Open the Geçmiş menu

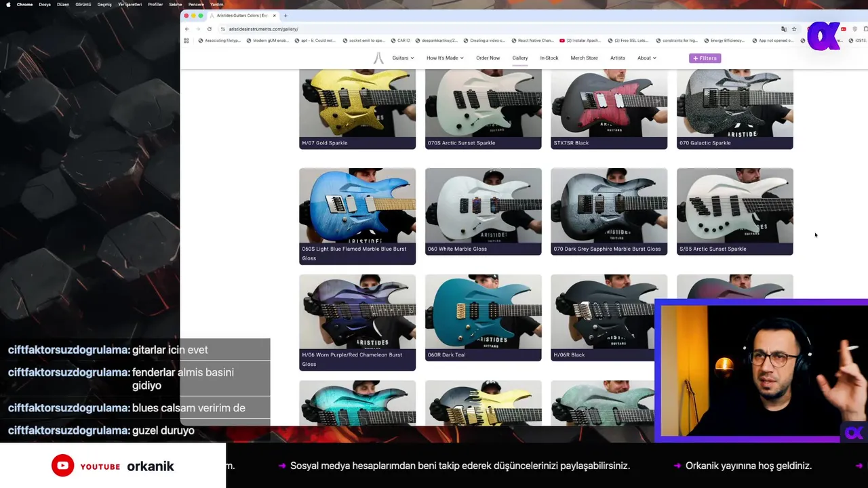coord(104,4)
